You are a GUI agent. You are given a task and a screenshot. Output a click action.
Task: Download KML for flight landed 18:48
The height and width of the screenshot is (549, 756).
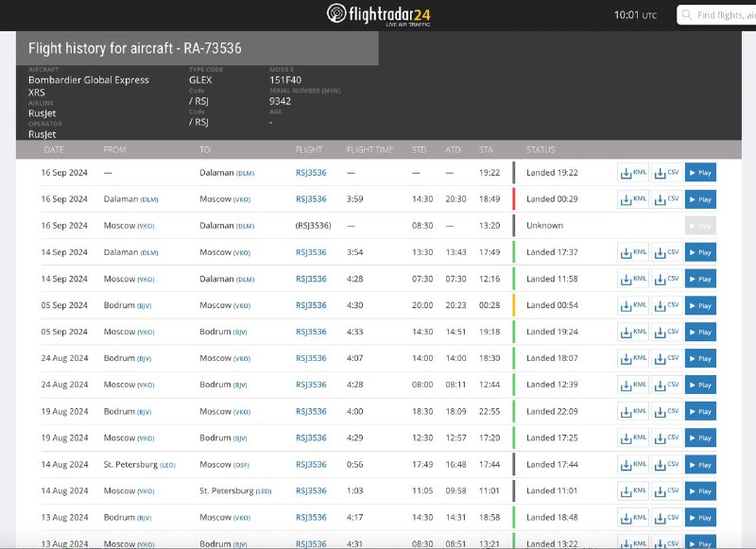(633, 518)
